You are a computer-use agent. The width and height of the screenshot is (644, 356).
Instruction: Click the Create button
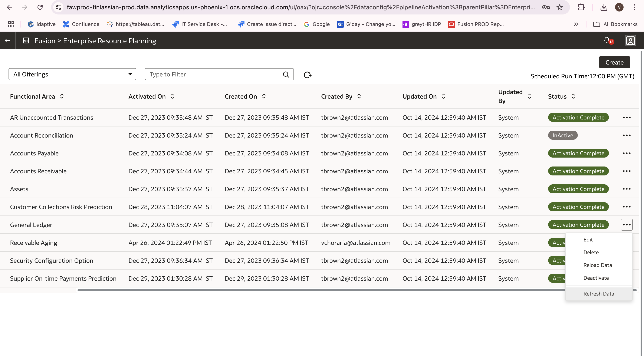point(614,62)
